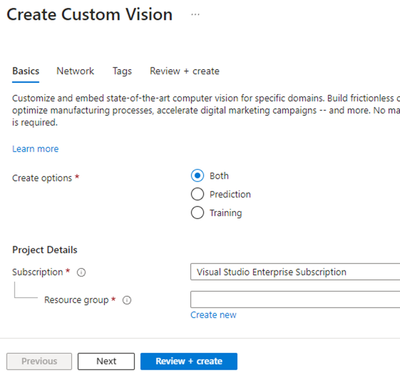Switch to the Network tab

tap(75, 71)
